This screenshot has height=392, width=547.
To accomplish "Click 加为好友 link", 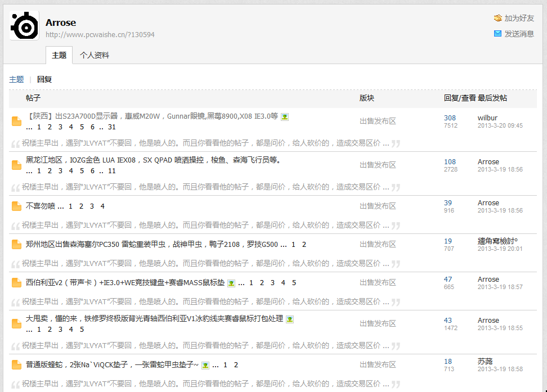I will (x=519, y=18).
